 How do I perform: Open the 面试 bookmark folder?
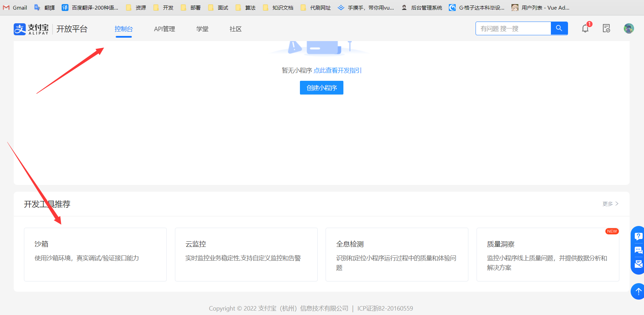[218, 8]
